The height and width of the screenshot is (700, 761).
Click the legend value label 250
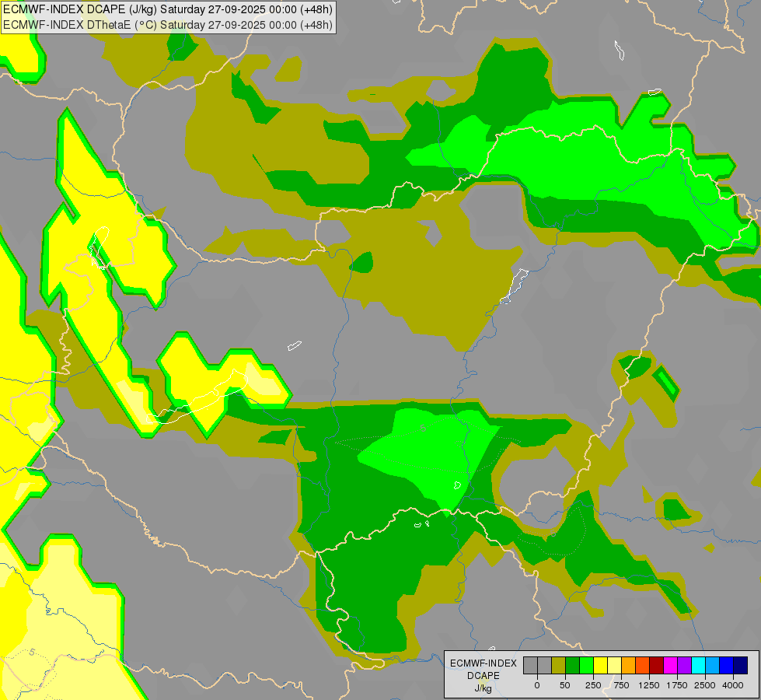[593, 685]
